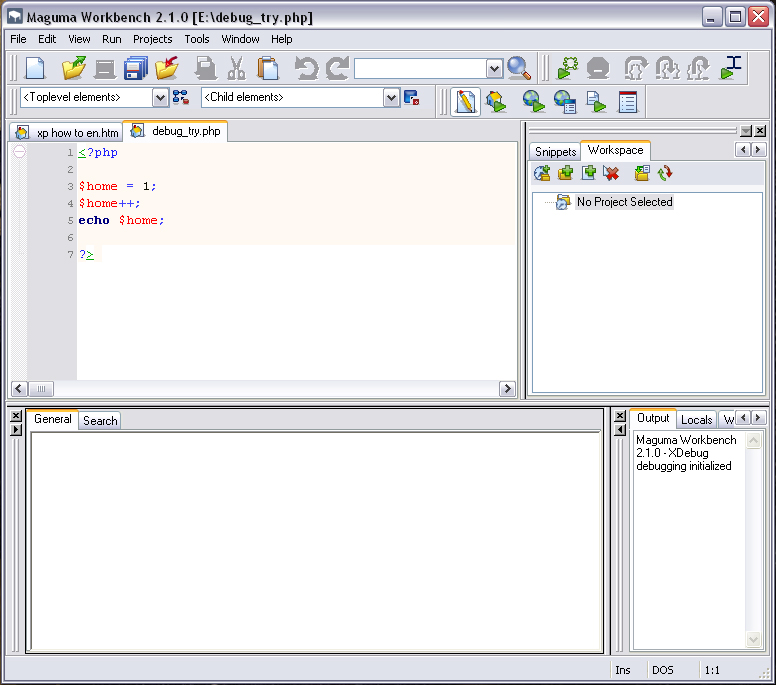Close the Workspace side panel
This screenshot has height=685, width=776.
pos(760,131)
